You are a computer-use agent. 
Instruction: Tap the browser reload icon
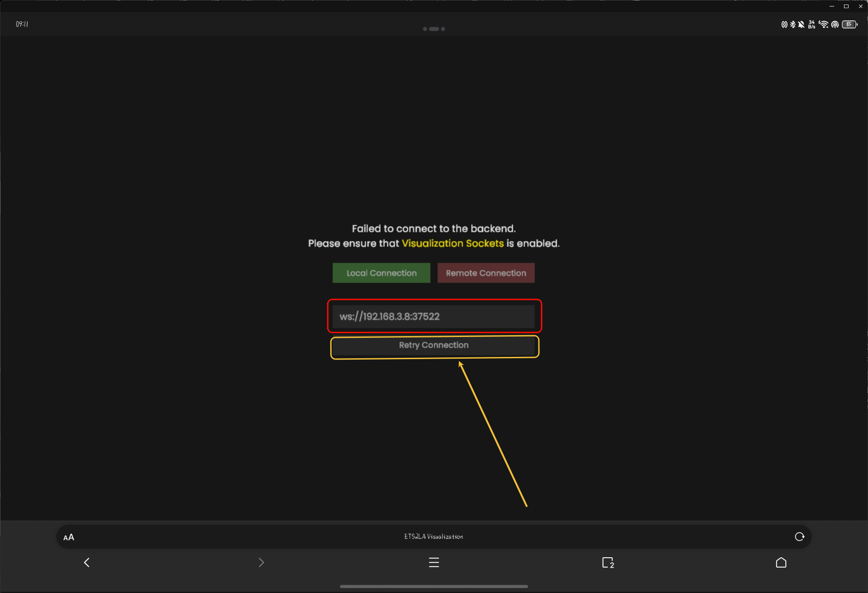[799, 536]
